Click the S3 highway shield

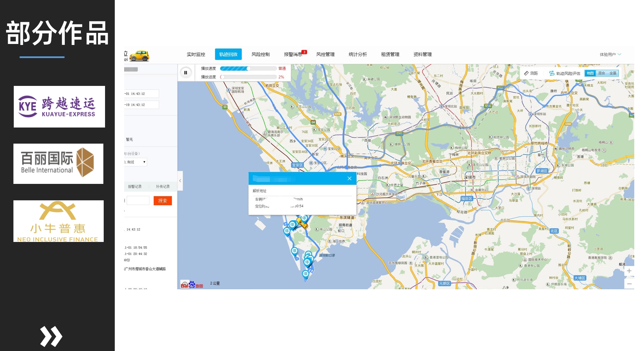click(225, 107)
